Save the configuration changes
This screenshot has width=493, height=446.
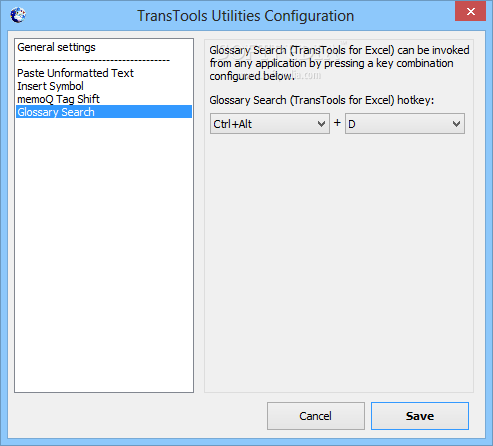[420, 416]
